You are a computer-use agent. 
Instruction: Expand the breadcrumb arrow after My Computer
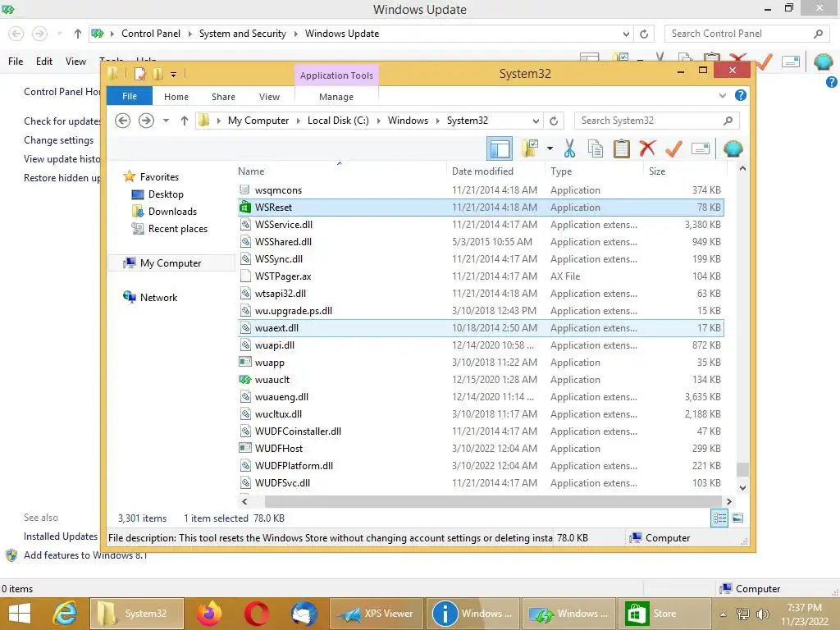click(x=298, y=121)
